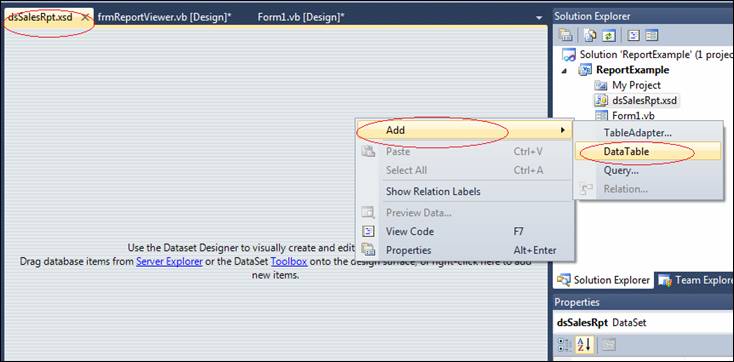Switch to Form1.vb [Design] tab
734x362 pixels.
(x=301, y=17)
